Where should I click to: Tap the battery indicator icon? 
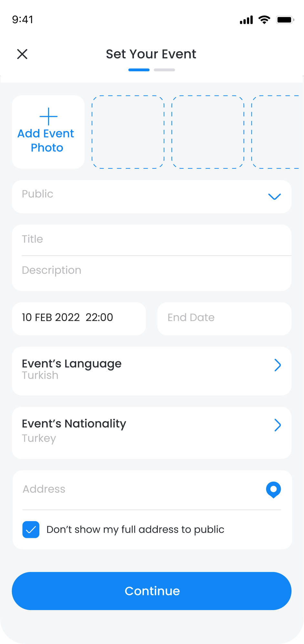pos(285,20)
